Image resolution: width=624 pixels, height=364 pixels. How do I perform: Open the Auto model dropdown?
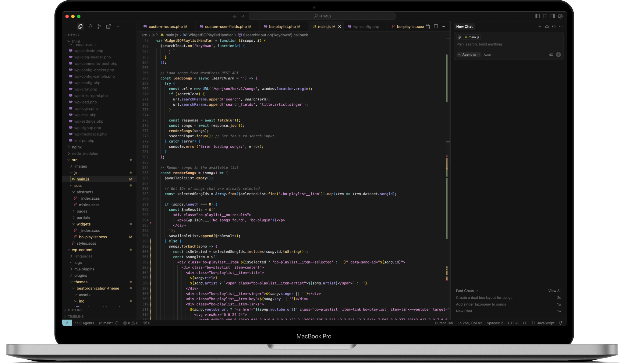[488, 55]
